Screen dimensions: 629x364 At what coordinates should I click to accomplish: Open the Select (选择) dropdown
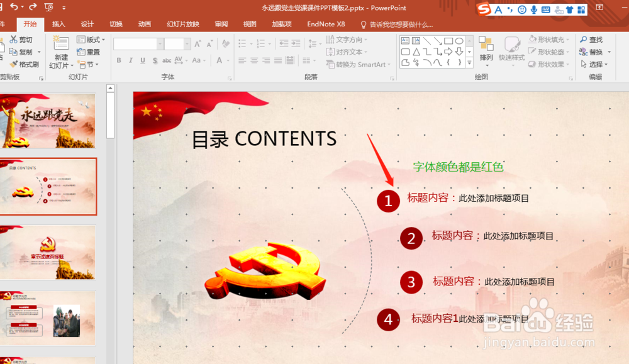(594, 64)
